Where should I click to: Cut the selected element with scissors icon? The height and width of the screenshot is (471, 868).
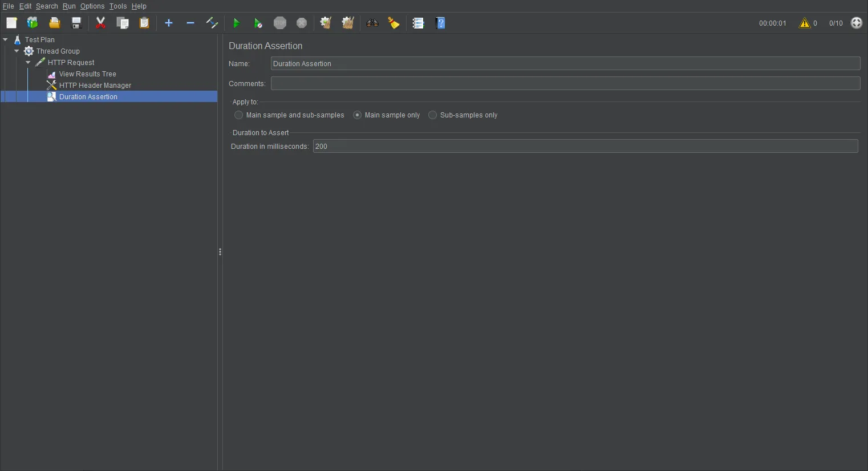pyautogui.click(x=101, y=23)
